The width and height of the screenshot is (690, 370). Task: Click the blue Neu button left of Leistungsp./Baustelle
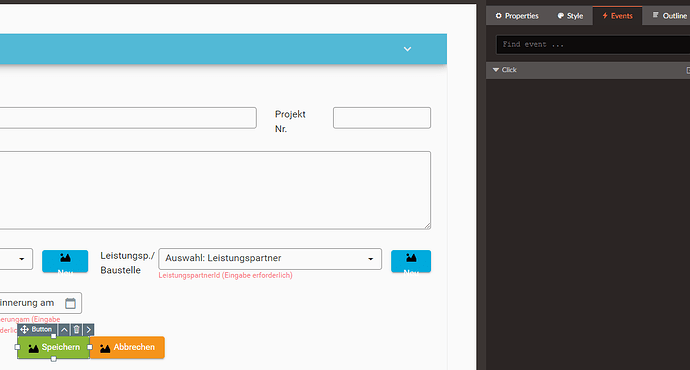[x=65, y=261]
